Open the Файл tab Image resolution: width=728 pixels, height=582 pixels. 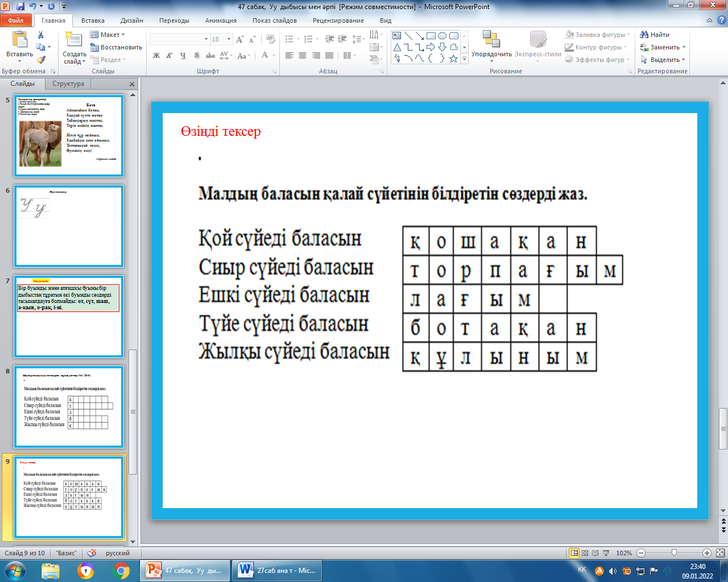(16, 20)
